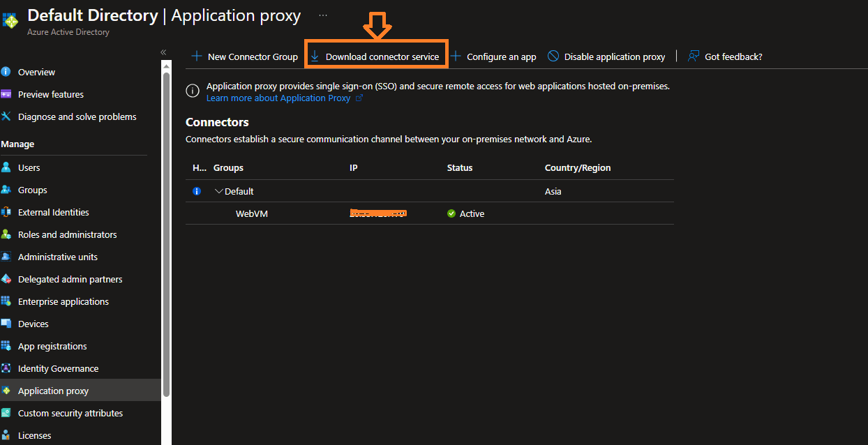Open Learn more about Application Proxy
868x445 pixels.
point(279,98)
